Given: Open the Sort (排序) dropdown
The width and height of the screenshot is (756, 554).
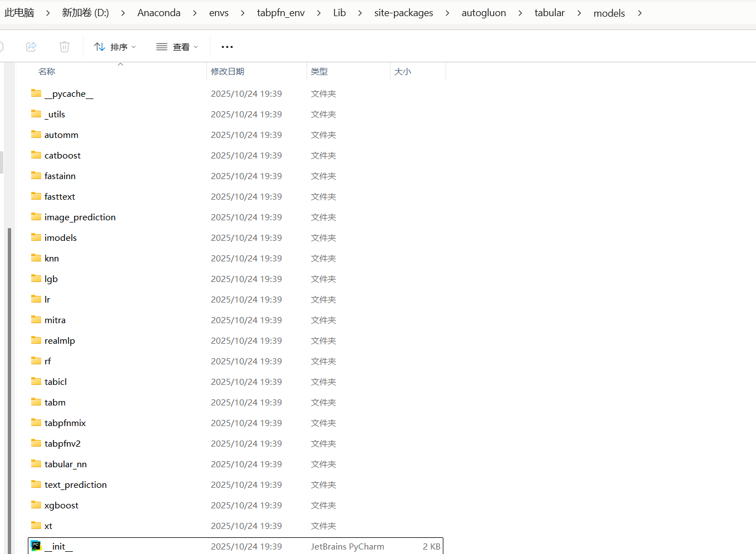Looking at the screenshot, I should click(115, 47).
